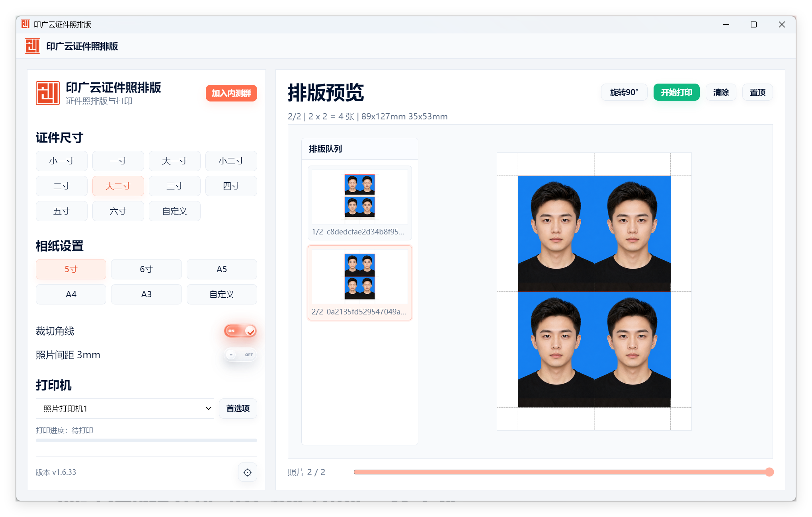Select 6寸 paper setting
This screenshot has height=517, width=812.
146,269
